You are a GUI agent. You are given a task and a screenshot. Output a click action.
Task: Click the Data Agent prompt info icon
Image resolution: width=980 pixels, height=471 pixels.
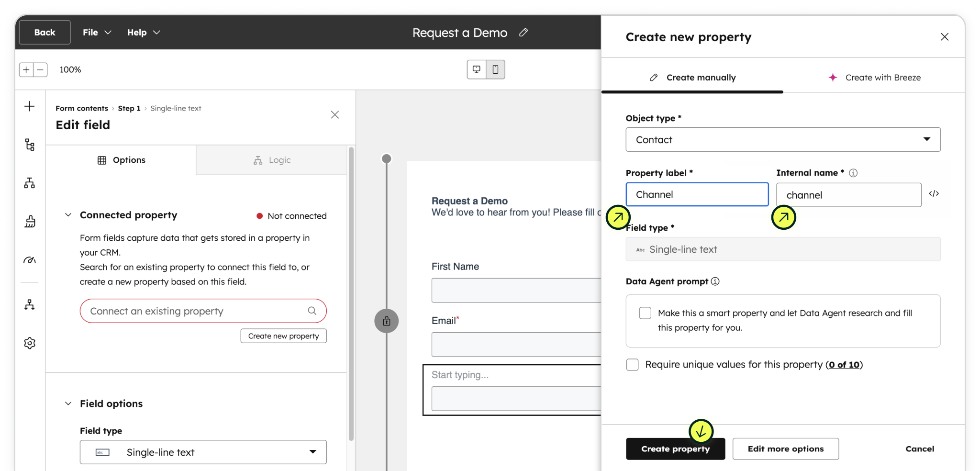point(715,281)
